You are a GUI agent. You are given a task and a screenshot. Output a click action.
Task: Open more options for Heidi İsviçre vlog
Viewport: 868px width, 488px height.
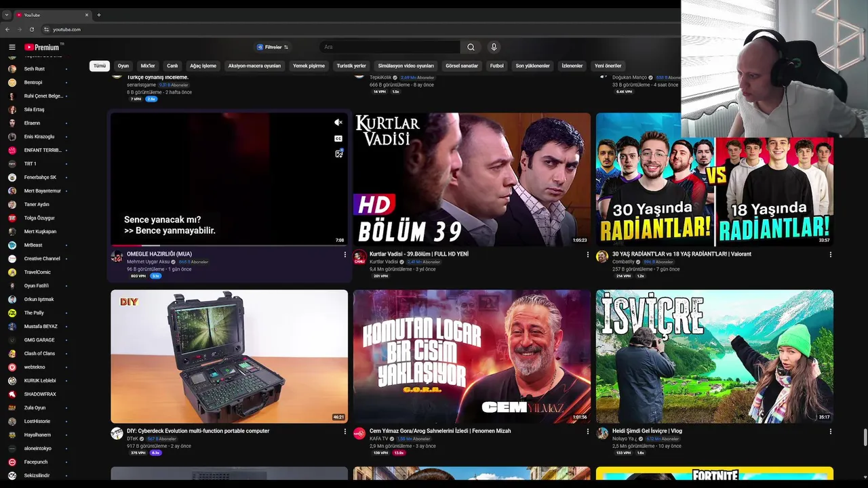(830, 432)
